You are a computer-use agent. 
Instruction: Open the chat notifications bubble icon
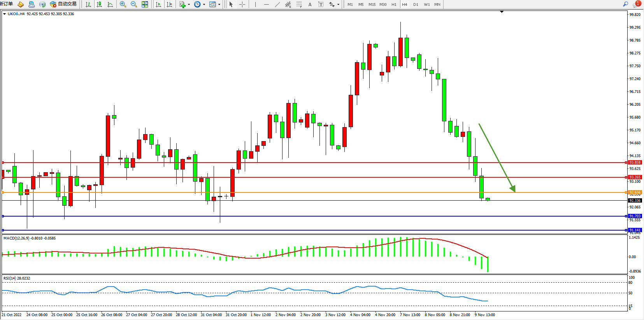(637, 4)
